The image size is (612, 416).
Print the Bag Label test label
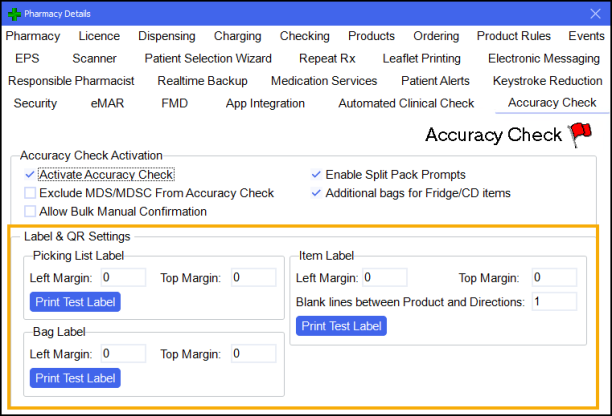[x=75, y=377]
